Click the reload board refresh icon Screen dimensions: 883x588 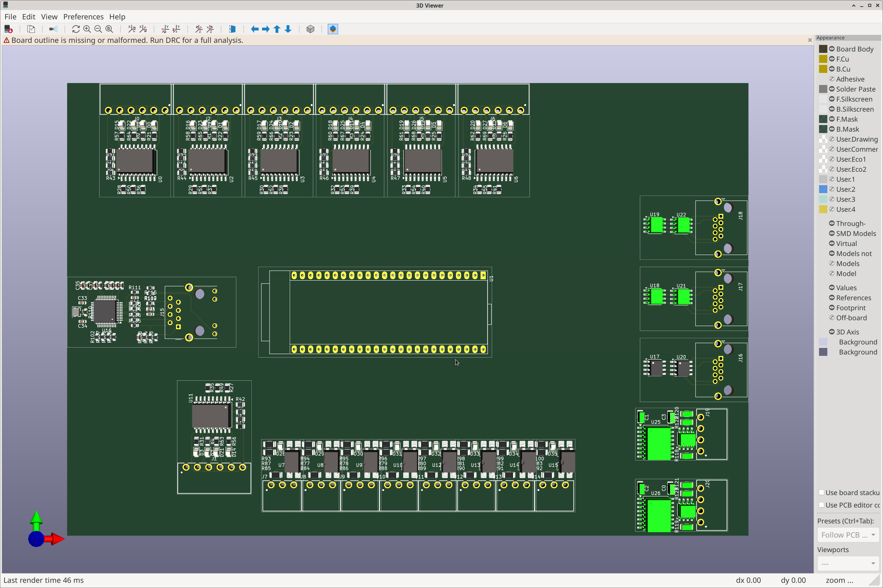(x=76, y=29)
